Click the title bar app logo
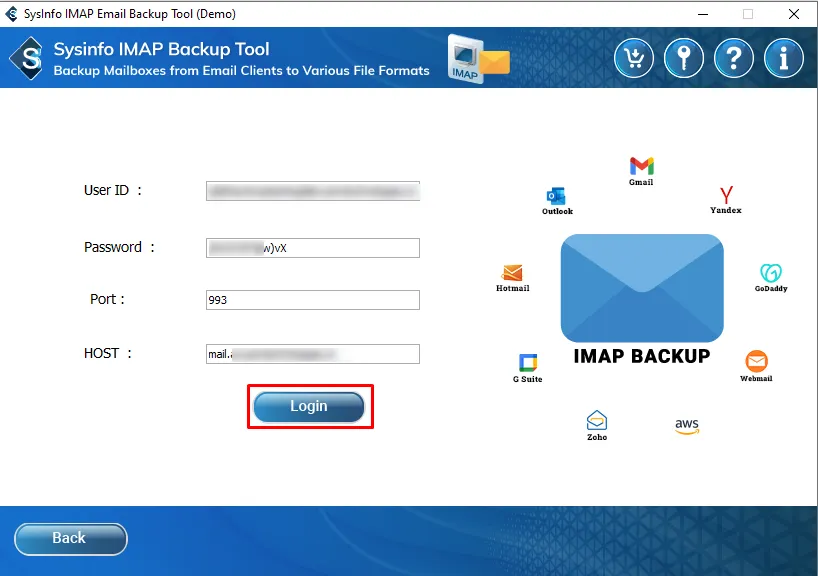The height and width of the screenshot is (576, 818). 11,14
